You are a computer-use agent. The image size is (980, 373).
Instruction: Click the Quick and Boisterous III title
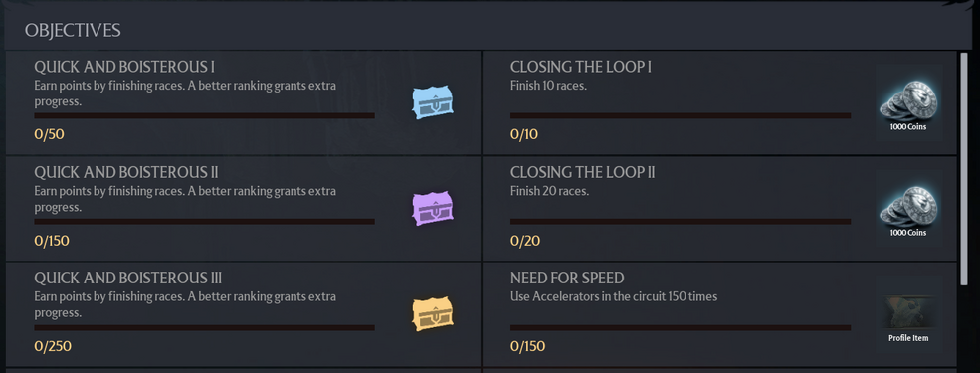(128, 279)
